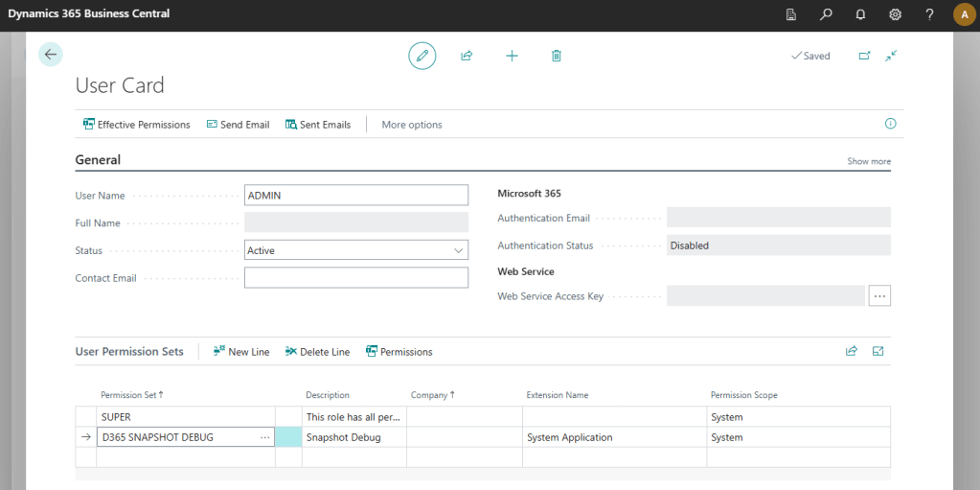
Task: Click the Contact Email field
Action: click(356, 278)
